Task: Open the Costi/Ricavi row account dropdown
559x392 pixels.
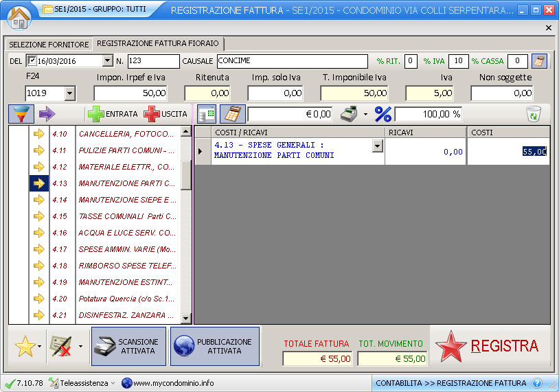Action: click(377, 146)
